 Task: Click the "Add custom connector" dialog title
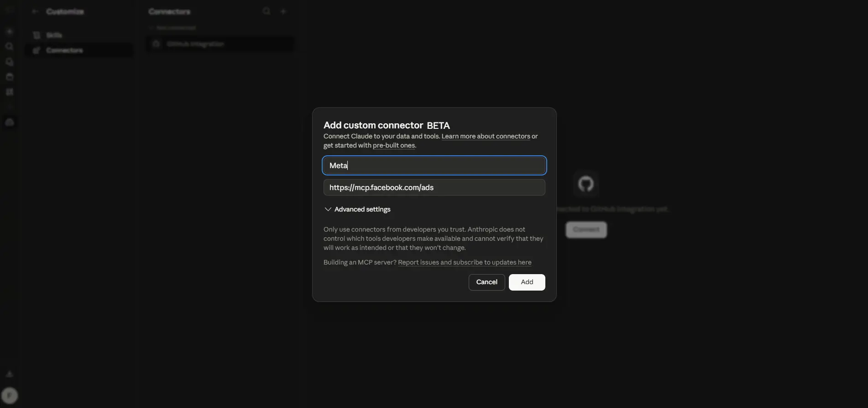point(373,125)
